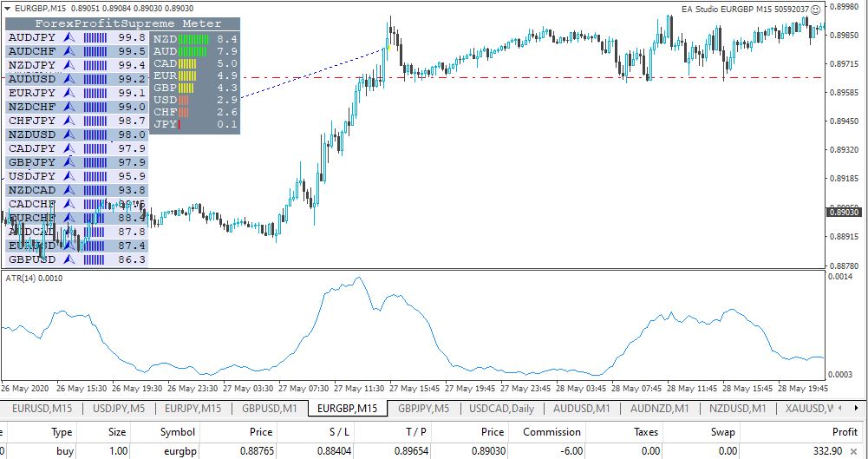Image resolution: width=868 pixels, height=459 pixels.
Task: Click the current price label 0.89030
Action: (843, 213)
